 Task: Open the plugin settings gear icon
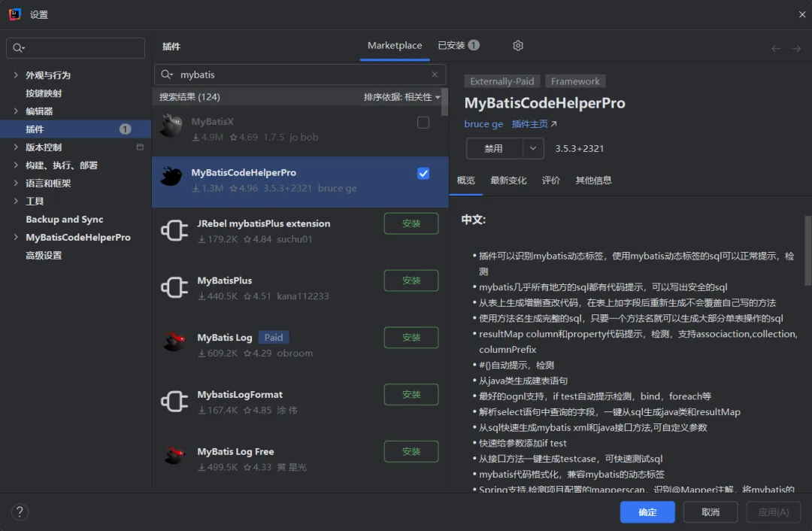(518, 46)
